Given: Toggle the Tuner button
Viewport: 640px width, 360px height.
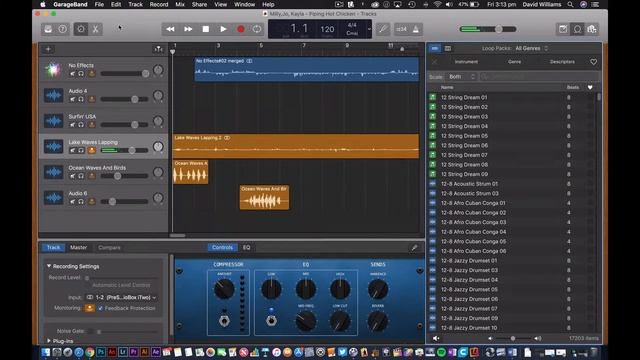Looking at the screenshot, I should [x=383, y=29].
